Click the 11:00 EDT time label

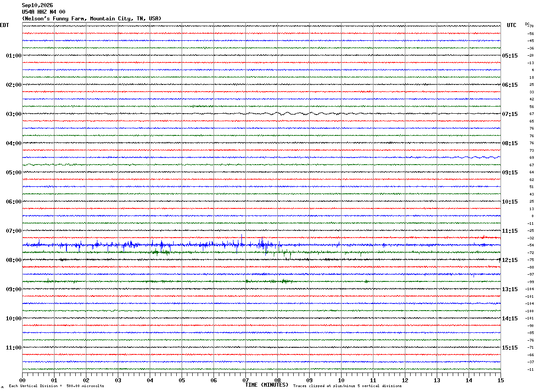coord(13,348)
